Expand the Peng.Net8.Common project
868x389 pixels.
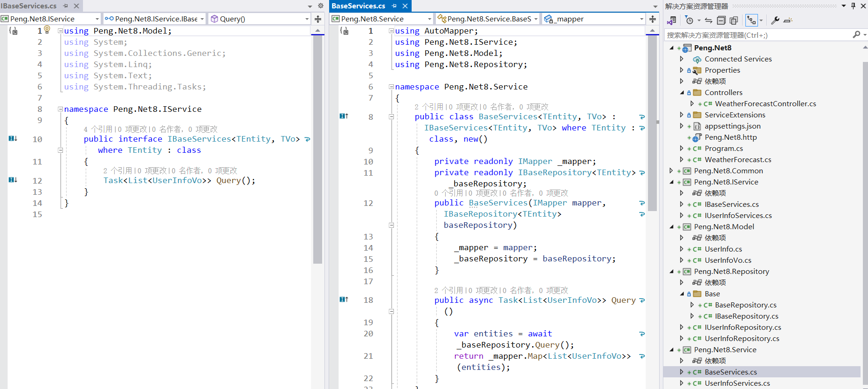[671, 171]
